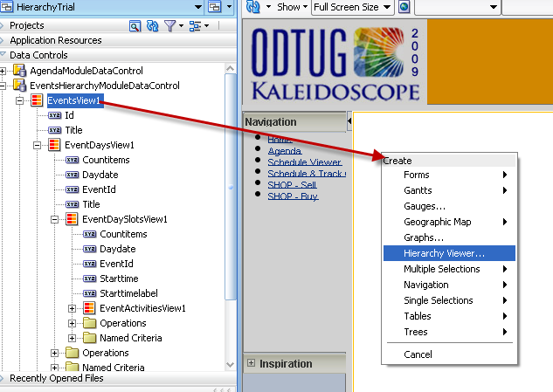This screenshot has height=392, width=553.
Task: Open the Gantts submenu
Action: tap(449, 190)
